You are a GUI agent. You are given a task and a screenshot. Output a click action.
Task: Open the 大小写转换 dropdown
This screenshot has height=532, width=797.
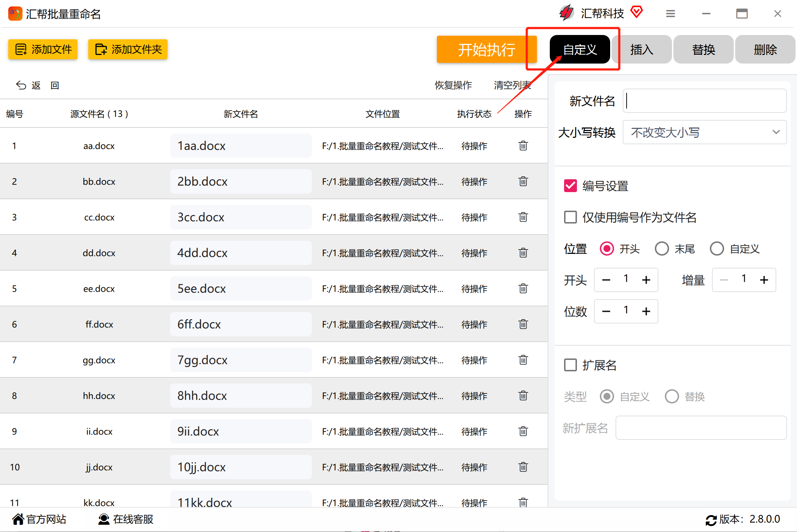tap(704, 132)
